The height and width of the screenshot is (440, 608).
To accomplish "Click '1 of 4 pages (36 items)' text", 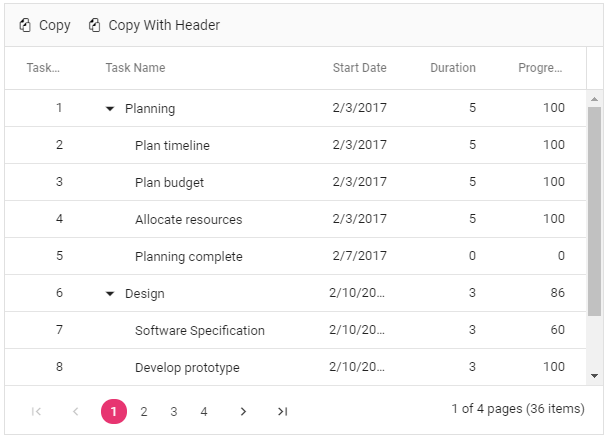I will coord(518,409).
